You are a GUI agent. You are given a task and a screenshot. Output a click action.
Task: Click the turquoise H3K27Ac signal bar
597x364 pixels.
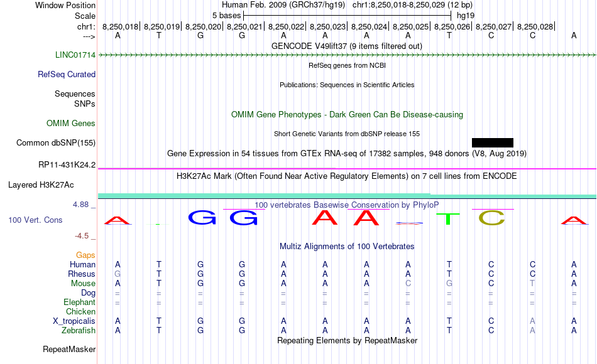pos(347,196)
